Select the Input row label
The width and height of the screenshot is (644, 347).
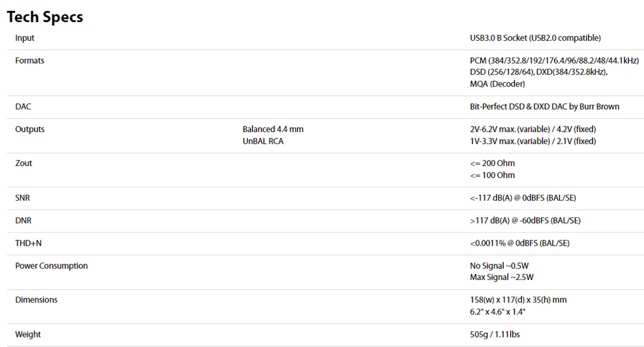[x=25, y=38]
